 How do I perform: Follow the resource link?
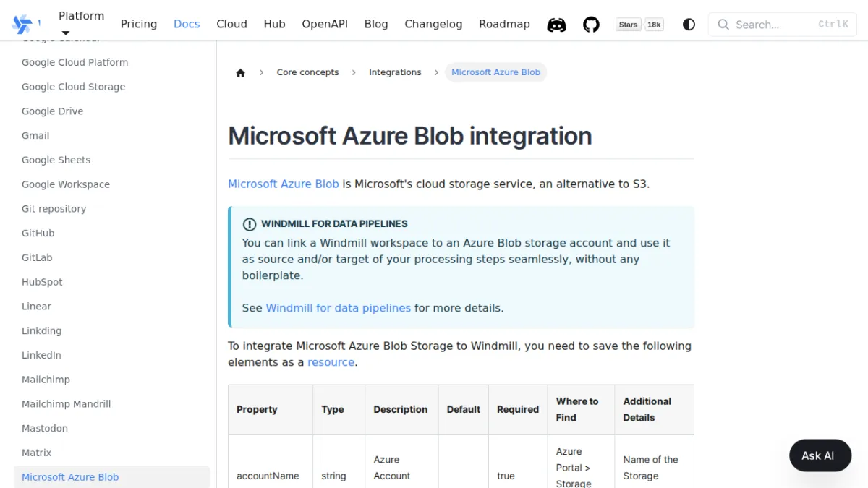pyautogui.click(x=331, y=362)
